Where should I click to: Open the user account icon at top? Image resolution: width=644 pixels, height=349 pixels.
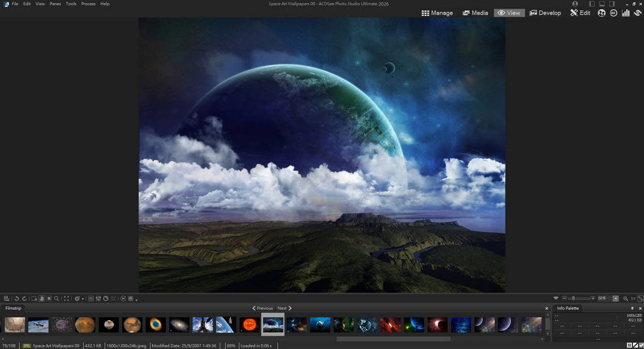point(575,4)
